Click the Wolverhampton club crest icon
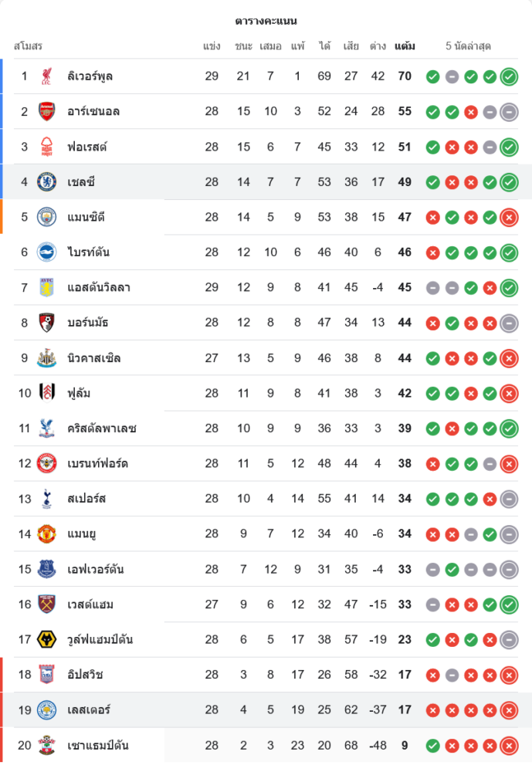The image size is (532, 772). (47, 640)
